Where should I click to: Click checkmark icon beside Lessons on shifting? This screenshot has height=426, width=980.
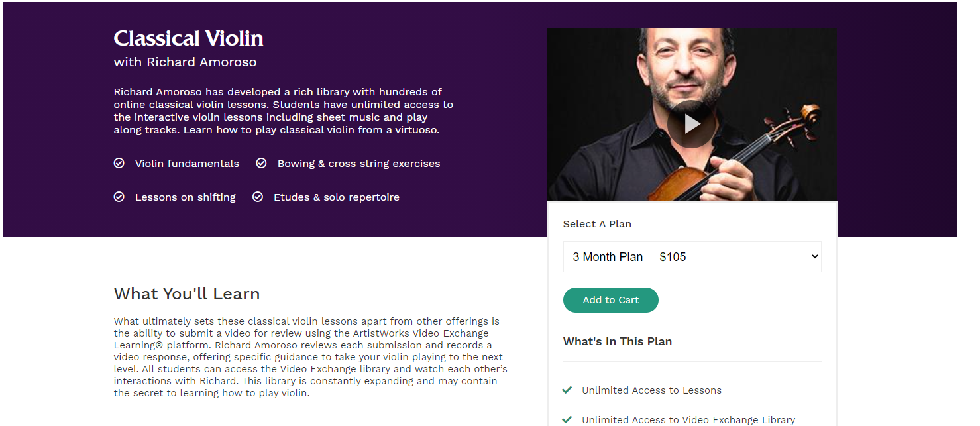tap(119, 197)
